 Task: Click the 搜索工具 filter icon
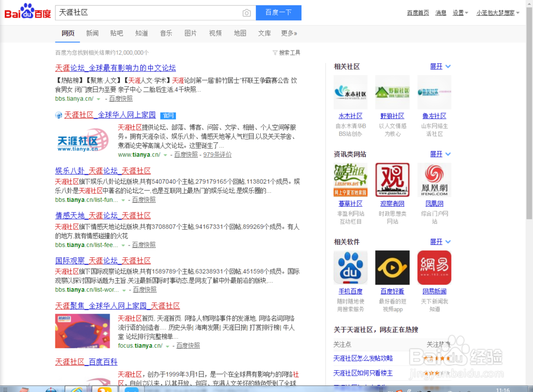click(275, 53)
